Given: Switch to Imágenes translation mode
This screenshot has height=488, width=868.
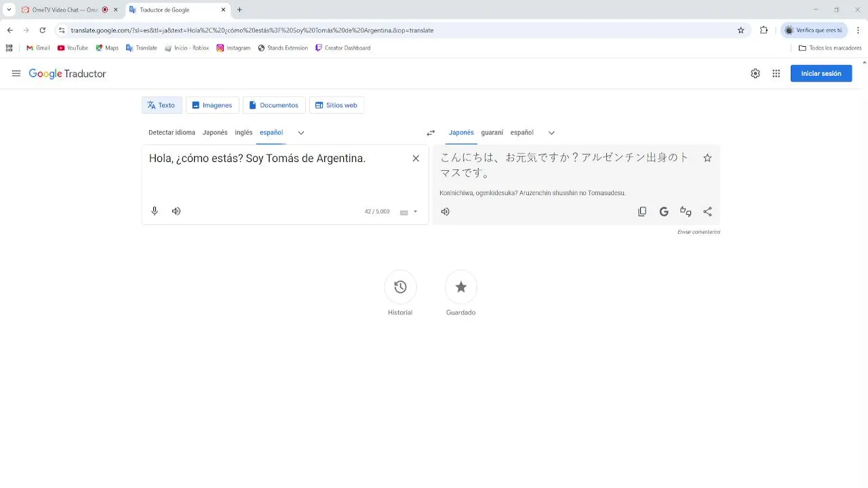Looking at the screenshot, I should (x=212, y=105).
